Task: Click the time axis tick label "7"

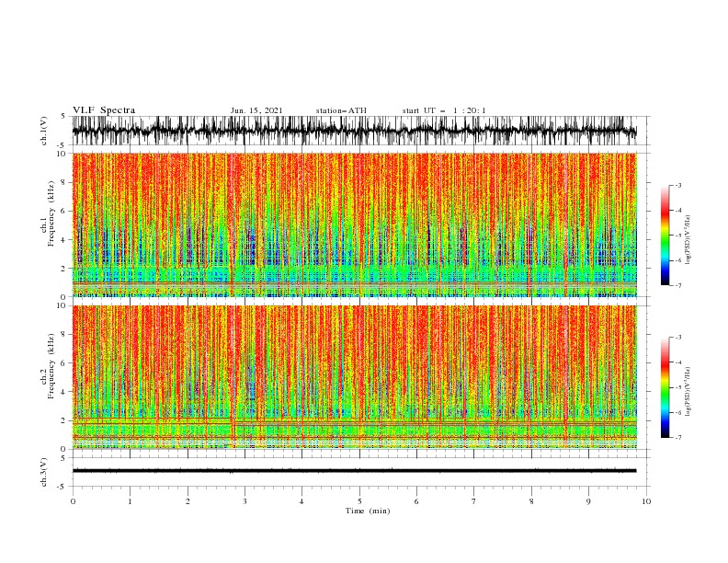Action: click(x=474, y=501)
